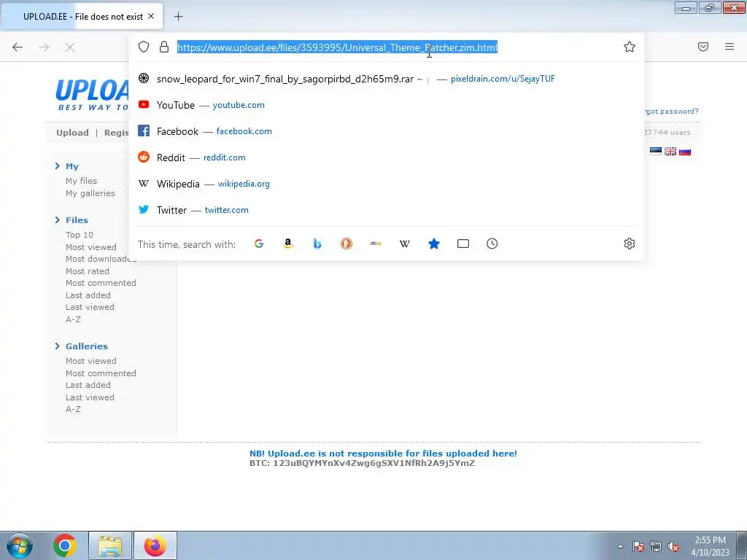The height and width of the screenshot is (560, 747).
Task: Search this time with Bing
Action: [x=317, y=244]
